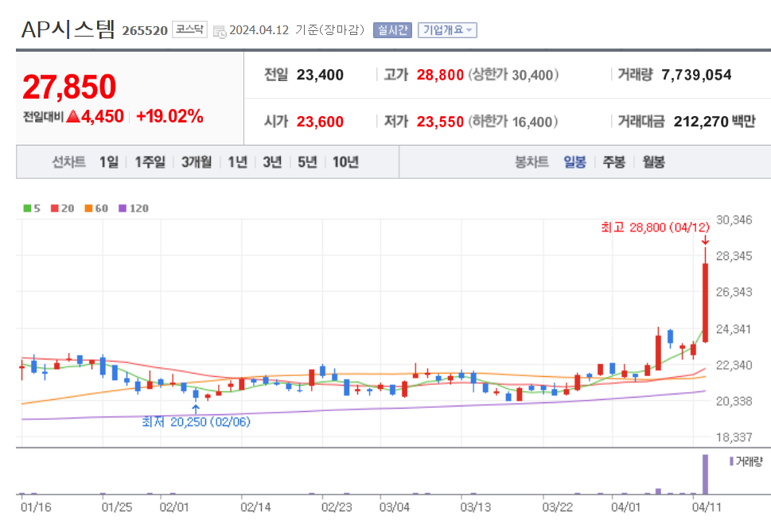Click the 24,341 price axis label
The height and width of the screenshot is (532, 771).
tap(734, 329)
